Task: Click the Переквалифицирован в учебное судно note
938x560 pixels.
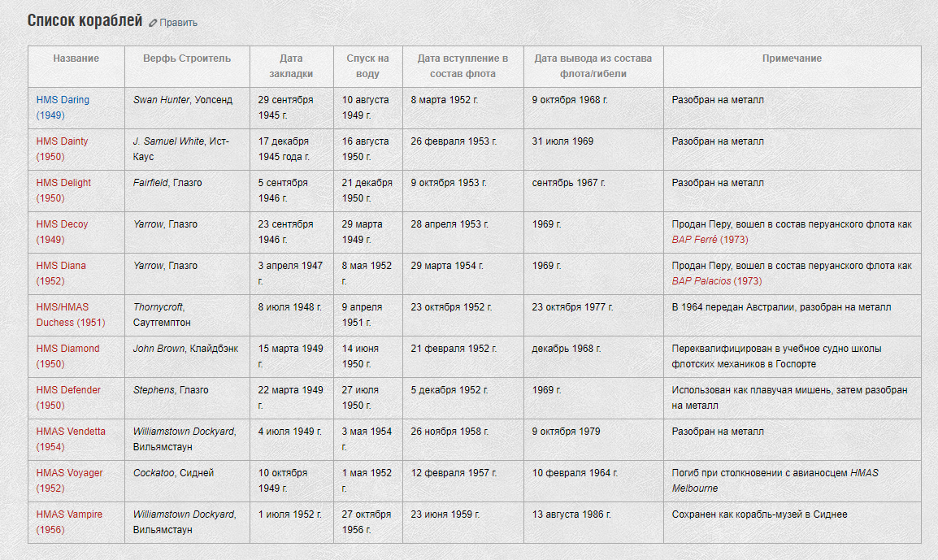Action: pos(792,356)
